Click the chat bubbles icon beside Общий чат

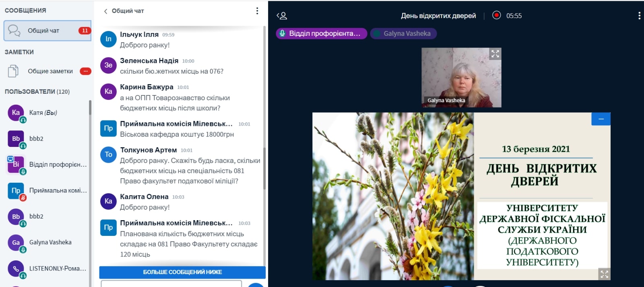(14, 31)
